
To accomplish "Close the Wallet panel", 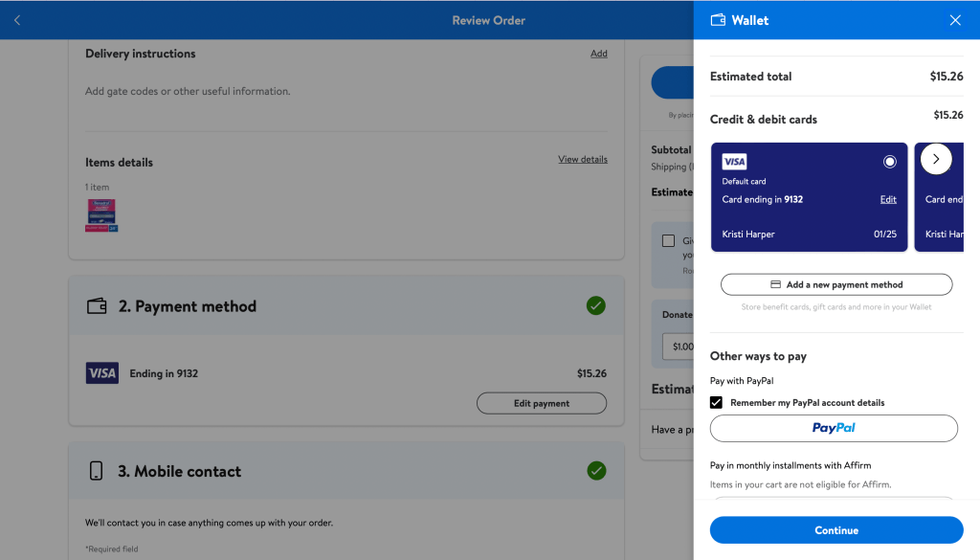I will click(x=954, y=19).
